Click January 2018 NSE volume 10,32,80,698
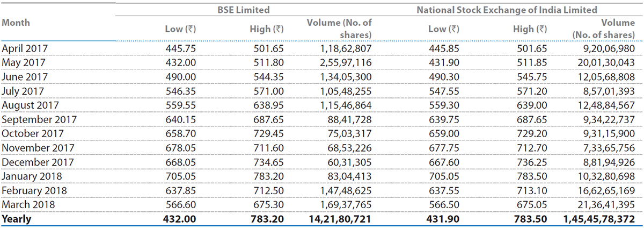Screen dimensions: 644x228 pos(606,176)
